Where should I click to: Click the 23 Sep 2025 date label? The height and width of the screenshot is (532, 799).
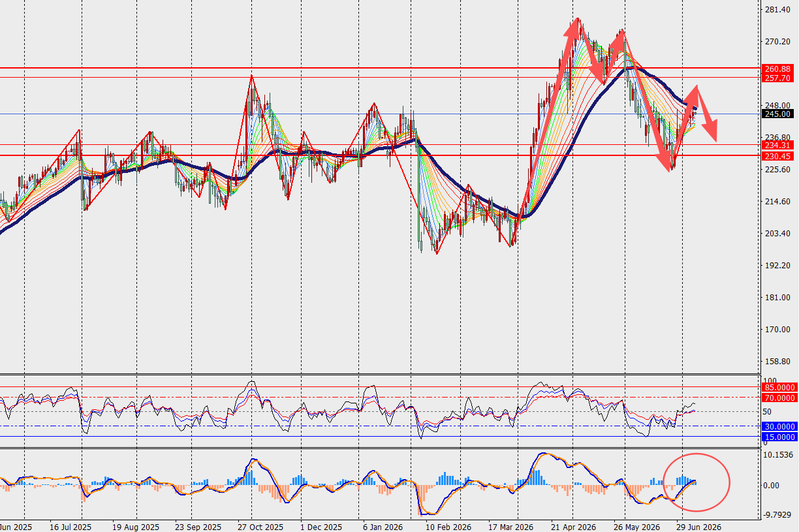click(x=198, y=526)
